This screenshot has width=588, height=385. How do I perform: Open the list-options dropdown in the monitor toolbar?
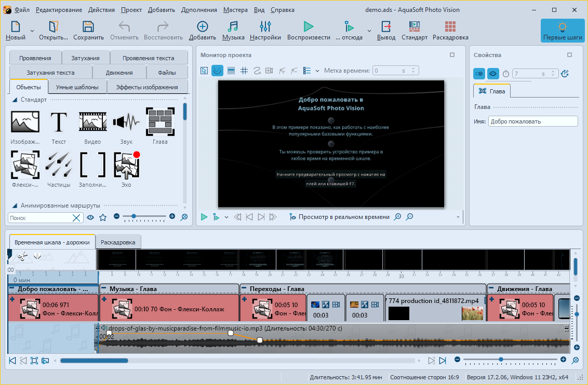317,71
